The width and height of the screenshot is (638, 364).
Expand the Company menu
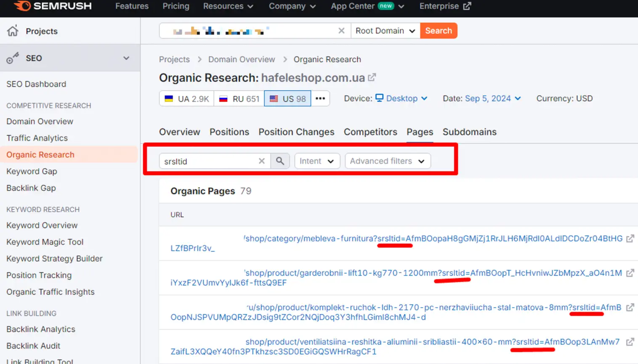pos(292,6)
